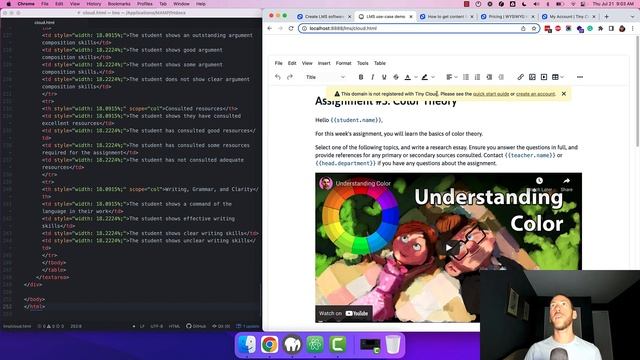Toggle bold formatting in the editor

click(x=361, y=77)
